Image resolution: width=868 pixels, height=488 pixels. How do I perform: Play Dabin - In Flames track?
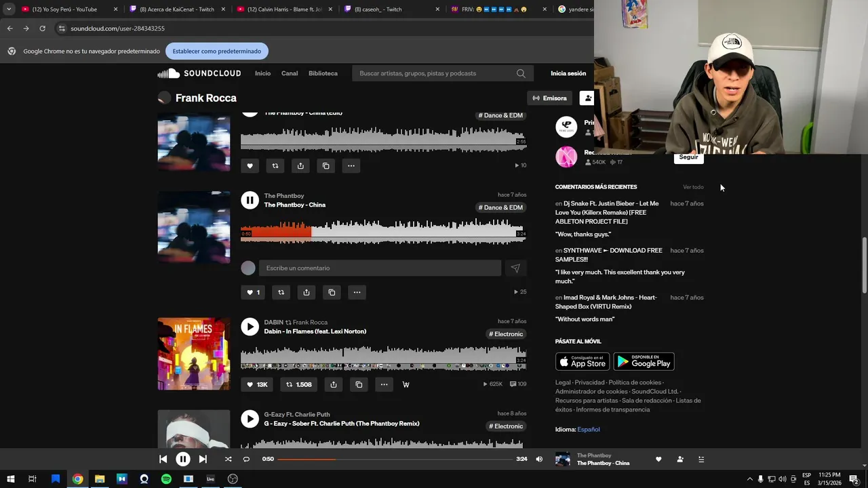point(250,327)
